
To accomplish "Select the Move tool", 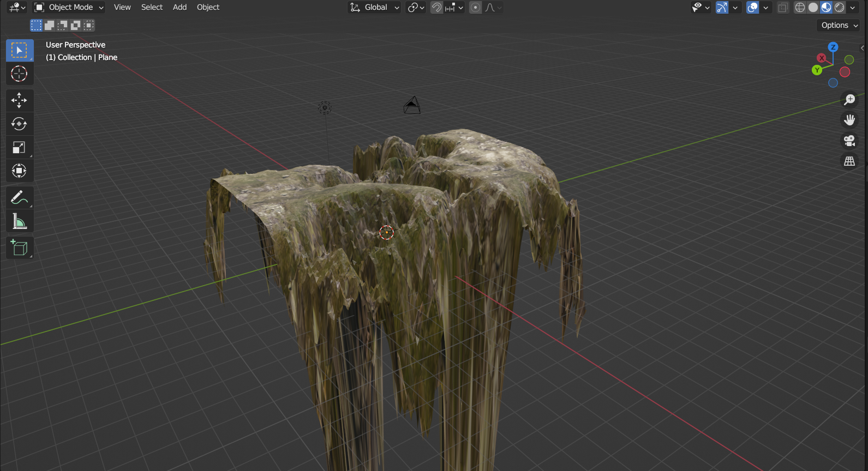I will click(x=19, y=100).
